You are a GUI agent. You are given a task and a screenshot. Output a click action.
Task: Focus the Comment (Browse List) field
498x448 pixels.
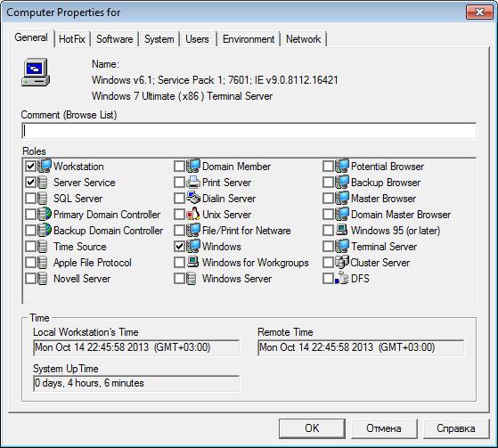pos(249,131)
